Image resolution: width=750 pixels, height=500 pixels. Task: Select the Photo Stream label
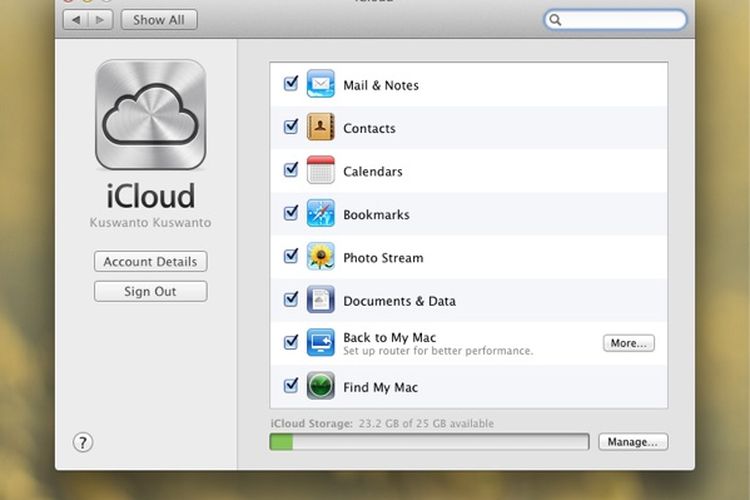point(383,258)
